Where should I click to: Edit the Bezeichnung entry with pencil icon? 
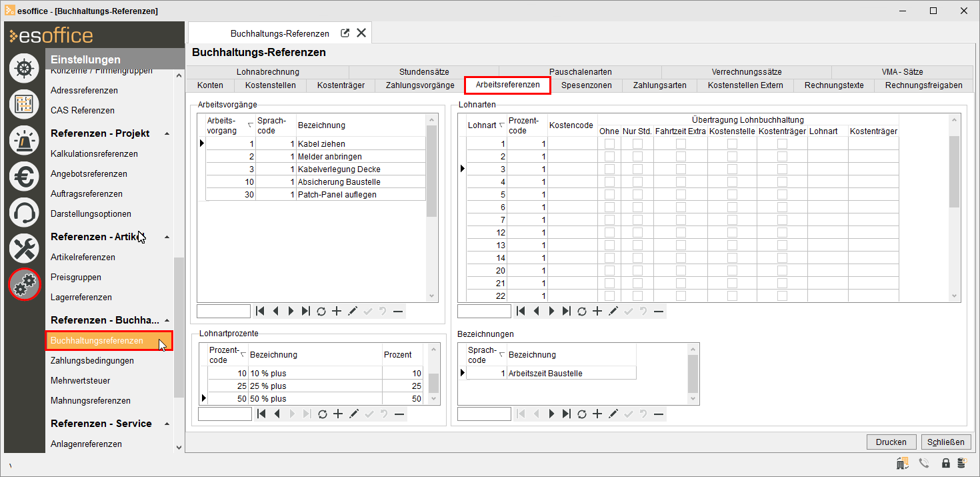[613, 414]
